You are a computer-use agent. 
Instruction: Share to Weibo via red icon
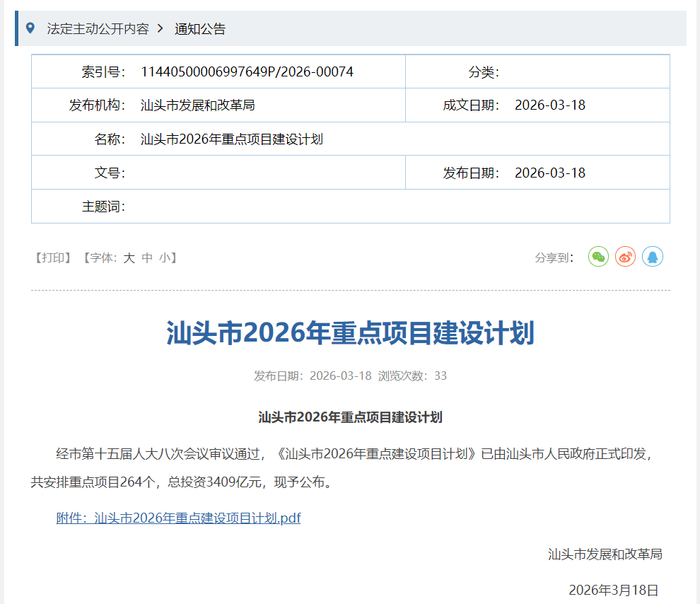pos(625,257)
